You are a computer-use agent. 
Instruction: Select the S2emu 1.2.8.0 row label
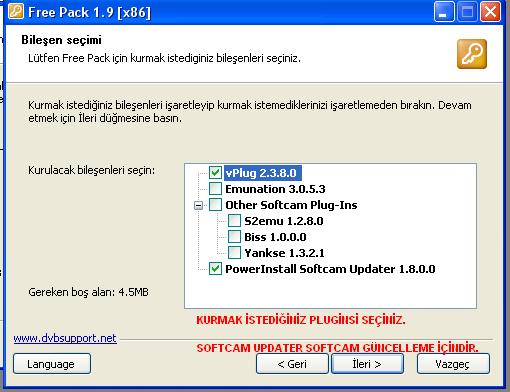pos(284,221)
